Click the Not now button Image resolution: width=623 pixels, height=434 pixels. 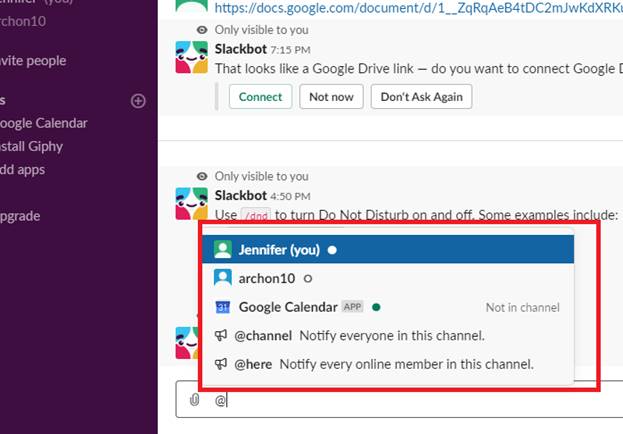point(331,97)
